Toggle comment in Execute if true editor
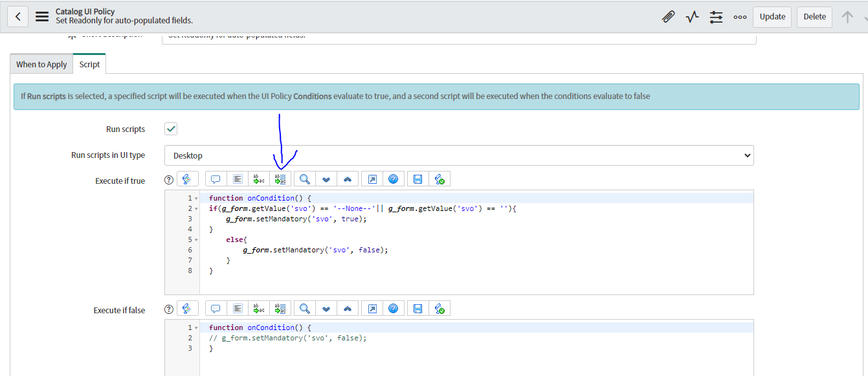This screenshot has height=376, width=868. click(216, 179)
